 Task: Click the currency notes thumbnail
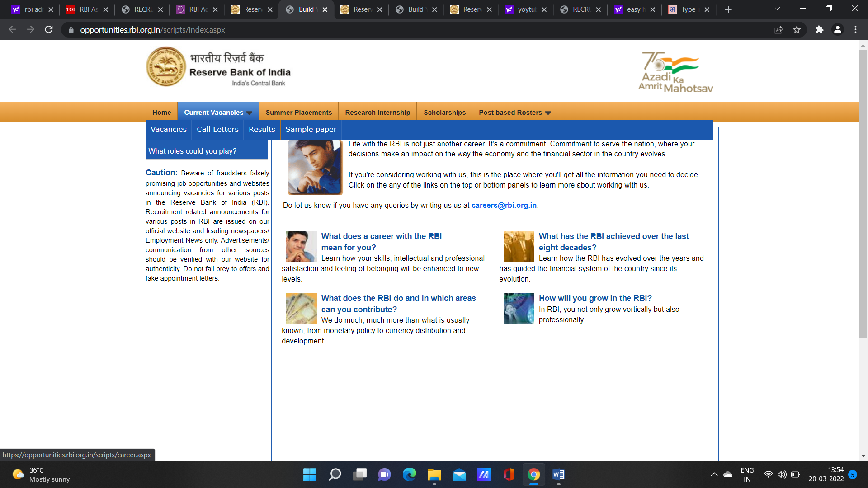301,308
